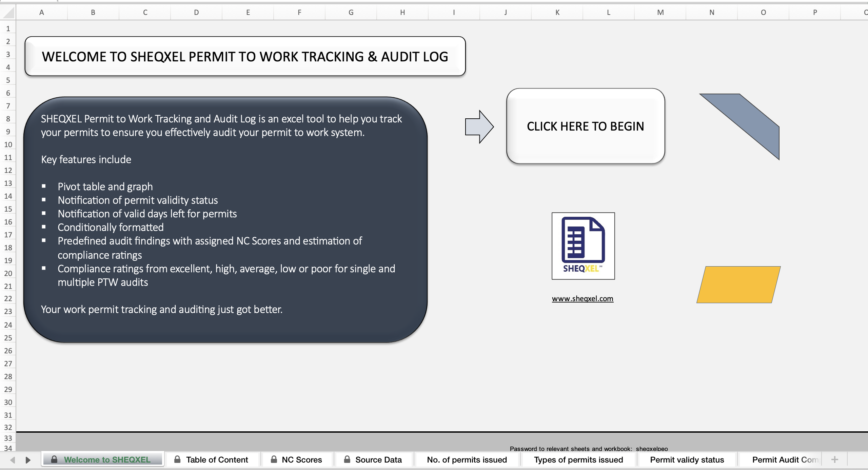868x470 pixels.
Task: Click the right-pointing block arrow shape
Action: (479, 127)
